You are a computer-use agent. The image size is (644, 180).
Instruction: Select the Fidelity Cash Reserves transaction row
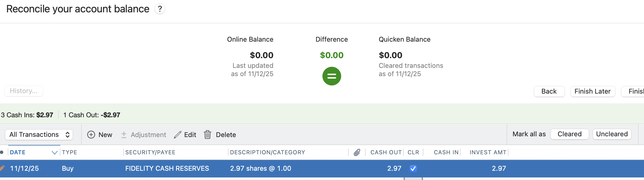click(x=167, y=168)
